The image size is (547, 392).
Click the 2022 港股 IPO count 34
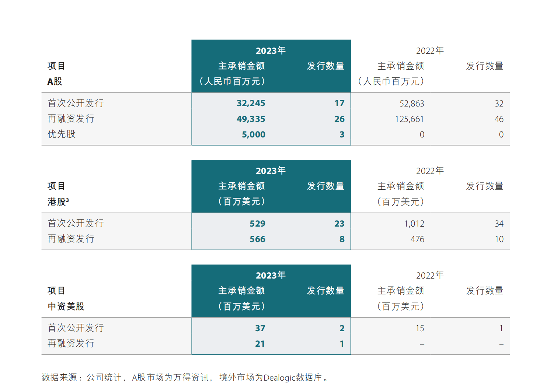tap(499, 224)
